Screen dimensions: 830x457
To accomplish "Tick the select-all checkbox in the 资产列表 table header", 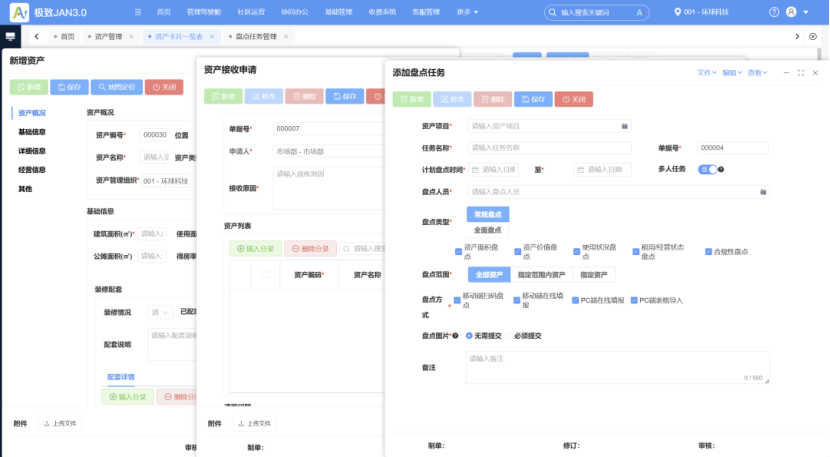I will [x=266, y=274].
